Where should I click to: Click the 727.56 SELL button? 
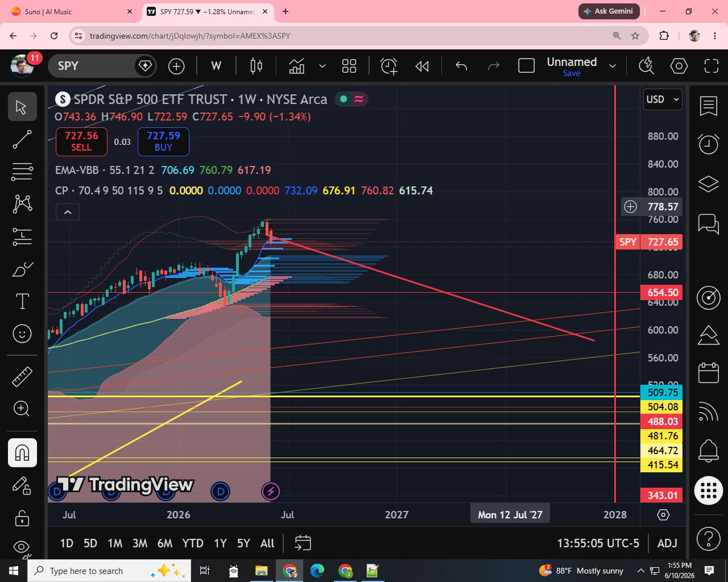point(81,141)
